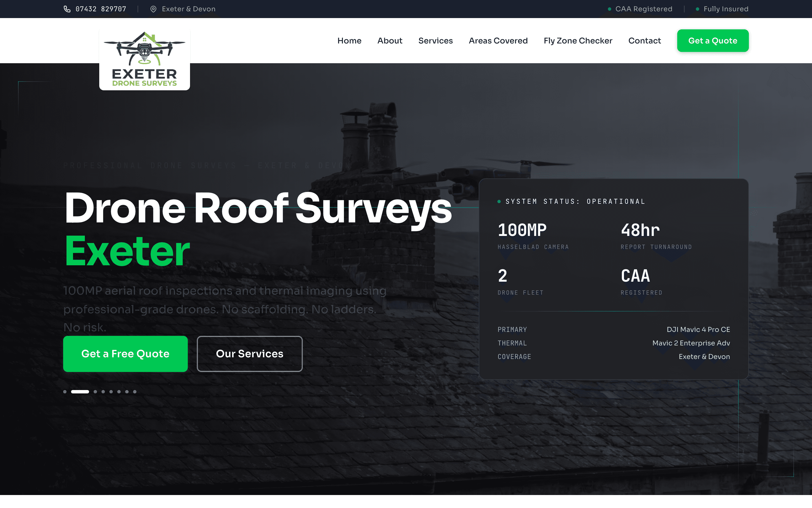Click 'Mavic 2 Enterprise Adv' value

tap(691, 343)
